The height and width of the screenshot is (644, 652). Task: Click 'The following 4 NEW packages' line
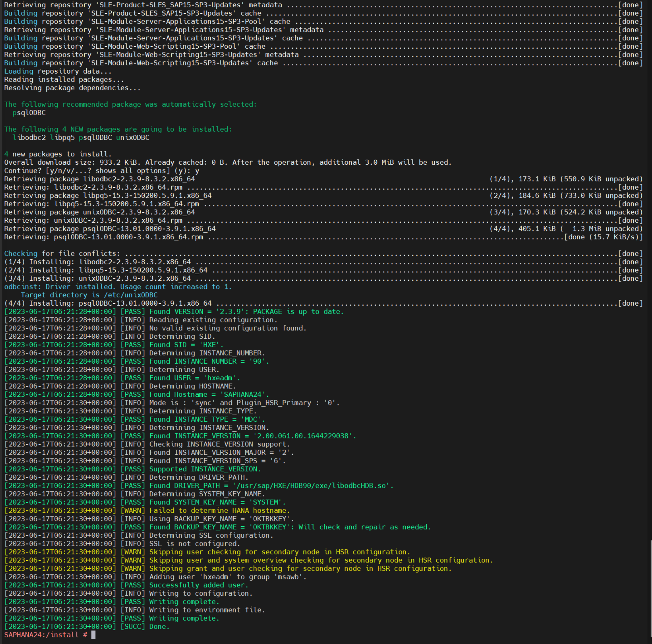(x=118, y=129)
